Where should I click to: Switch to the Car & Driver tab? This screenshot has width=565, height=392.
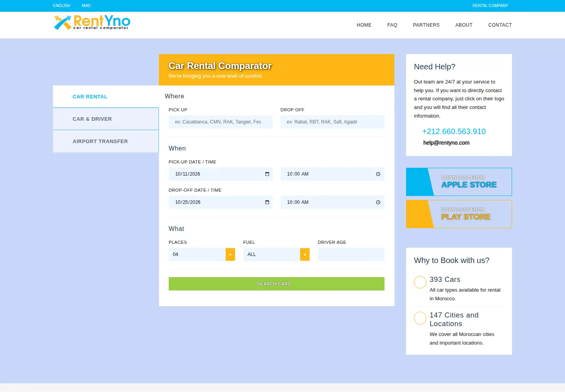[x=106, y=119]
